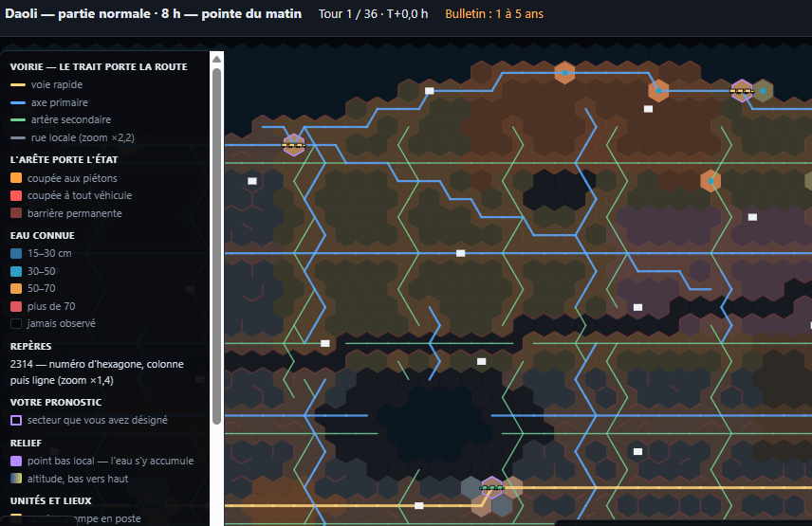Click the blue axe primaire line sample
This screenshot has width=812, height=526.
(18, 103)
